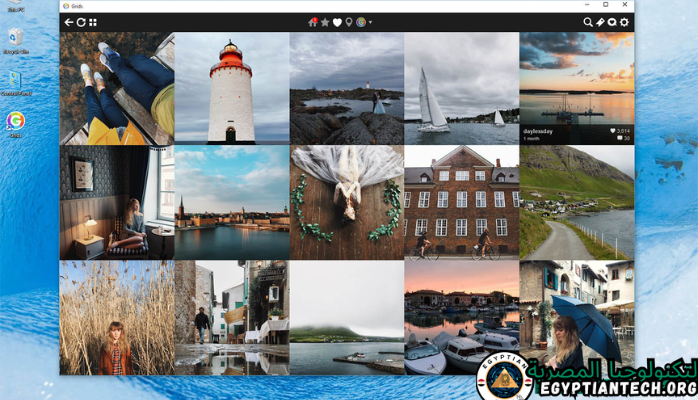Open the red brick building photo
698x400 pixels.
(x=461, y=203)
